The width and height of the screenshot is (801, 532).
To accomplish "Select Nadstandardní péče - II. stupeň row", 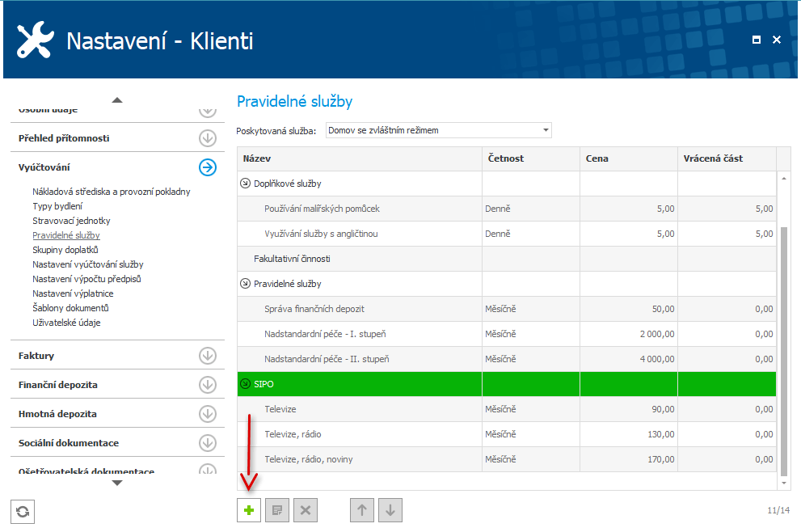I will tap(507, 359).
